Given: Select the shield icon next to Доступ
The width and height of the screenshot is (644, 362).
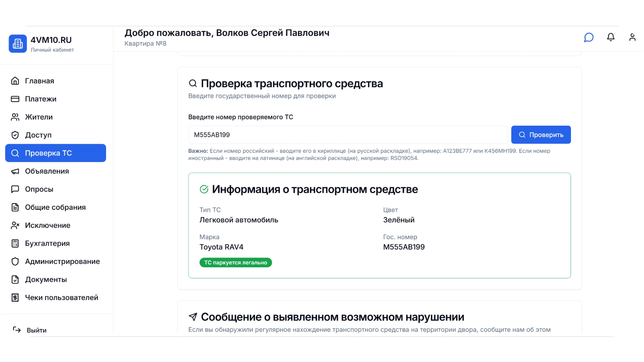Looking at the screenshot, I should (15, 135).
